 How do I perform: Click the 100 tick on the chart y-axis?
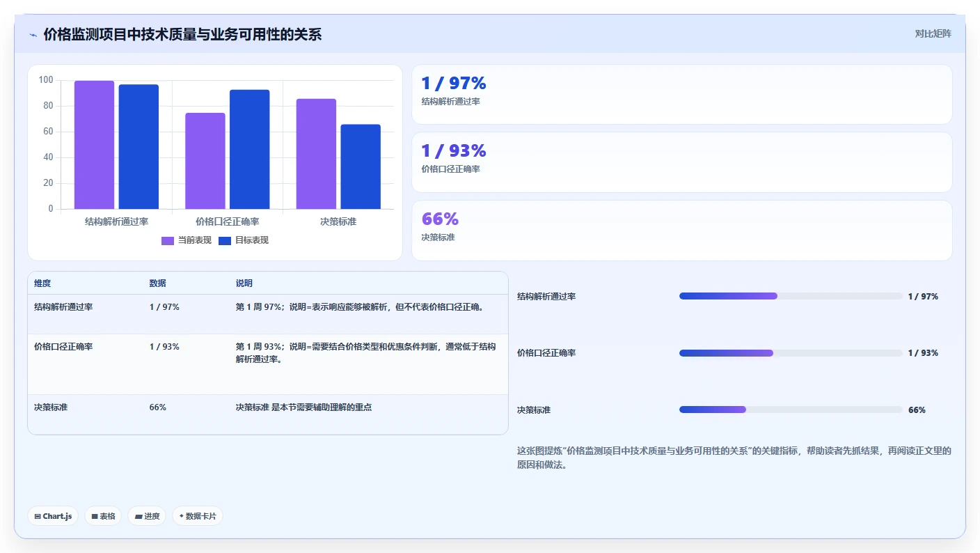pos(46,80)
